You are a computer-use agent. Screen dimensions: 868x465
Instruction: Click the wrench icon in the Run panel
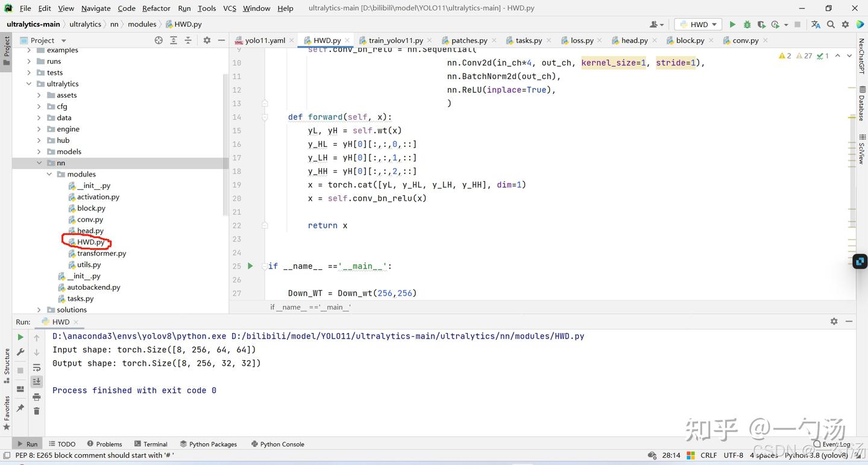[20, 352]
